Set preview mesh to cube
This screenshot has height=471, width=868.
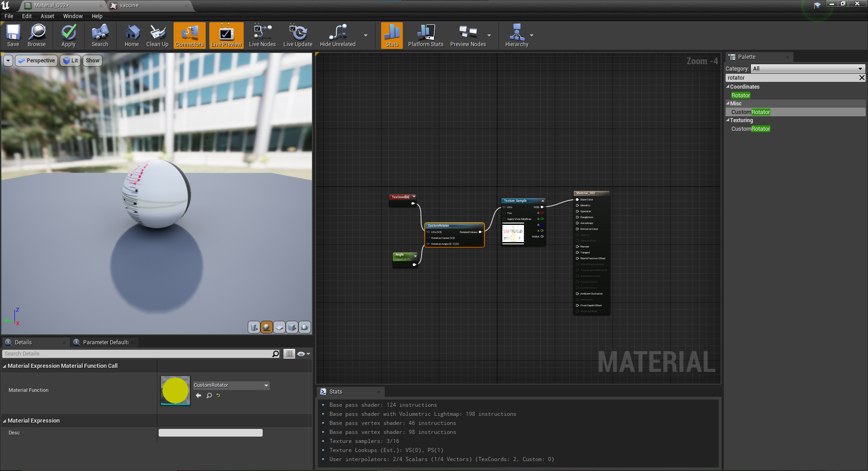[x=292, y=327]
